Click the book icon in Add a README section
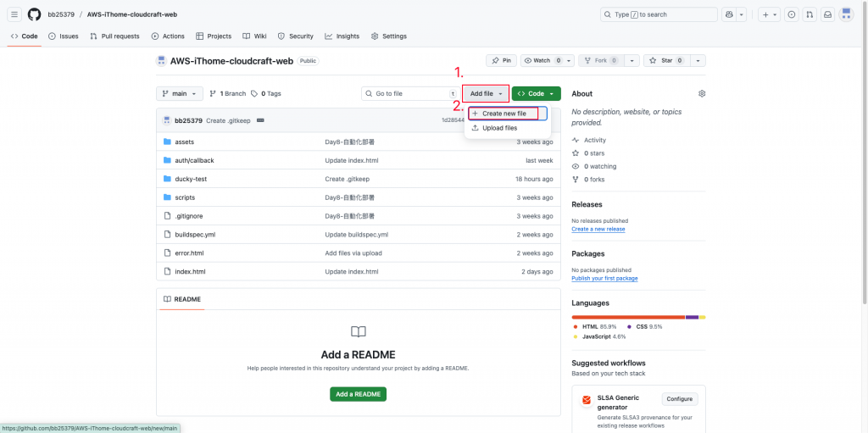Screen dimensions: 868x433 pos(359,331)
